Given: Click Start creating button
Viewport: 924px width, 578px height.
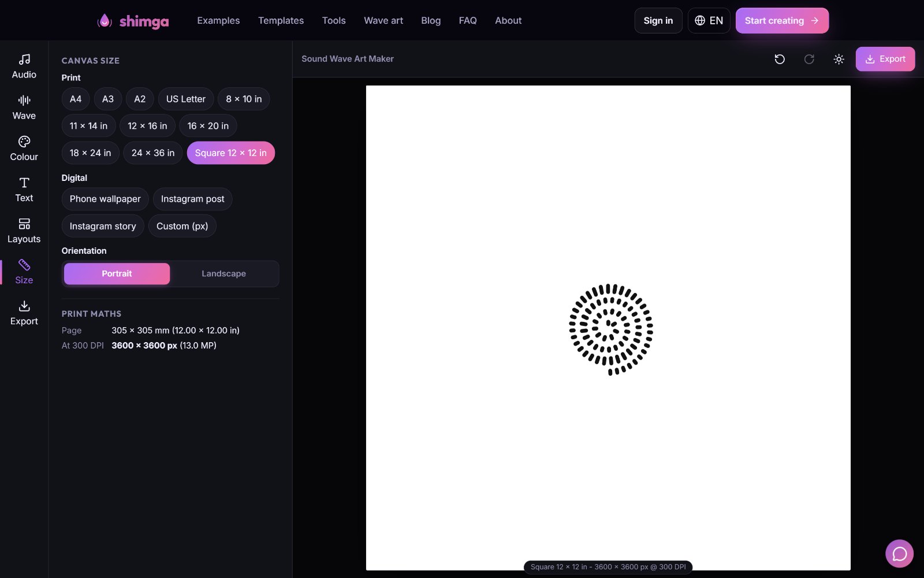Looking at the screenshot, I should (x=782, y=21).
